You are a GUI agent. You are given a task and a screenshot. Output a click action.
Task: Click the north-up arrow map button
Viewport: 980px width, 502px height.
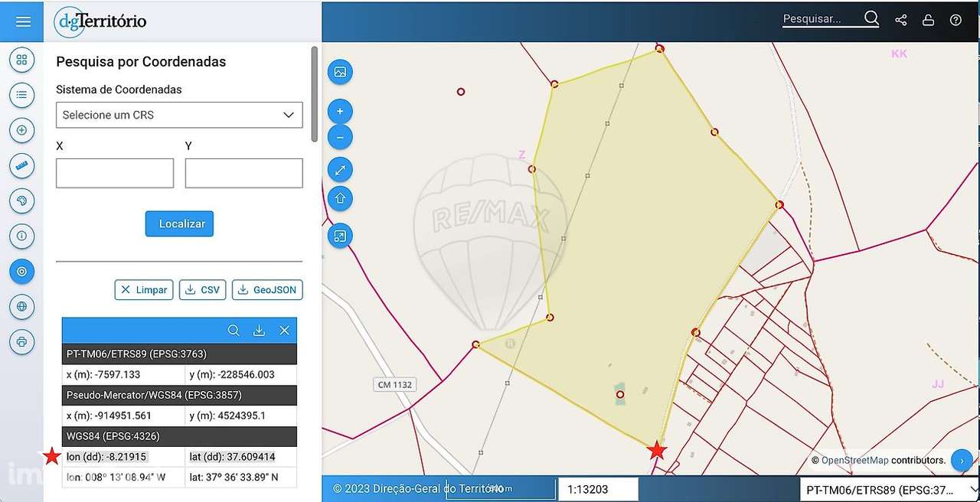click(340, 199)
